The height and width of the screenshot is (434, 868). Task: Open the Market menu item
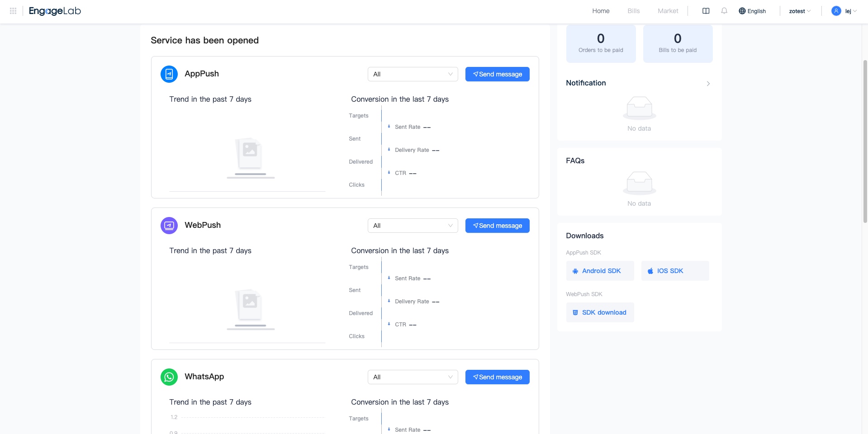[668, 11]
